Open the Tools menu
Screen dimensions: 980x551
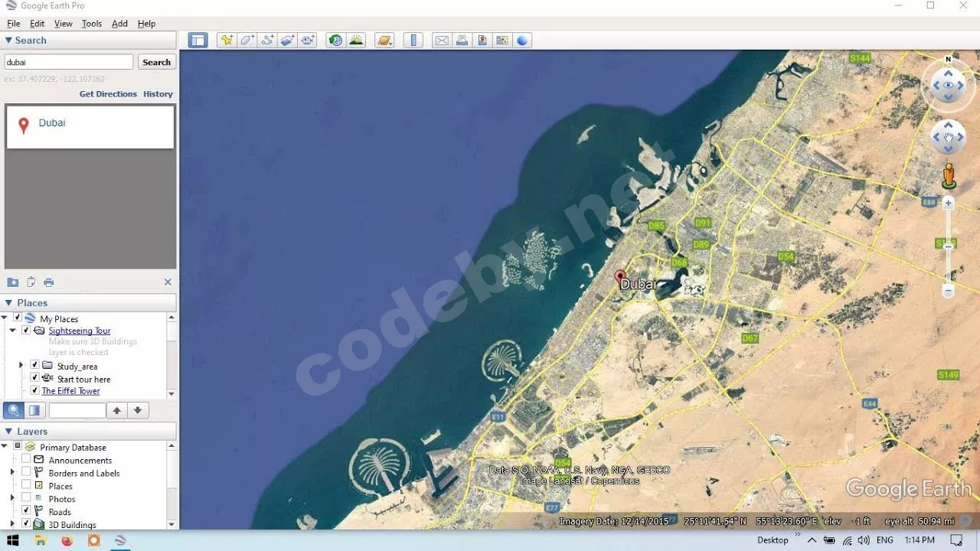click(92, 24)
